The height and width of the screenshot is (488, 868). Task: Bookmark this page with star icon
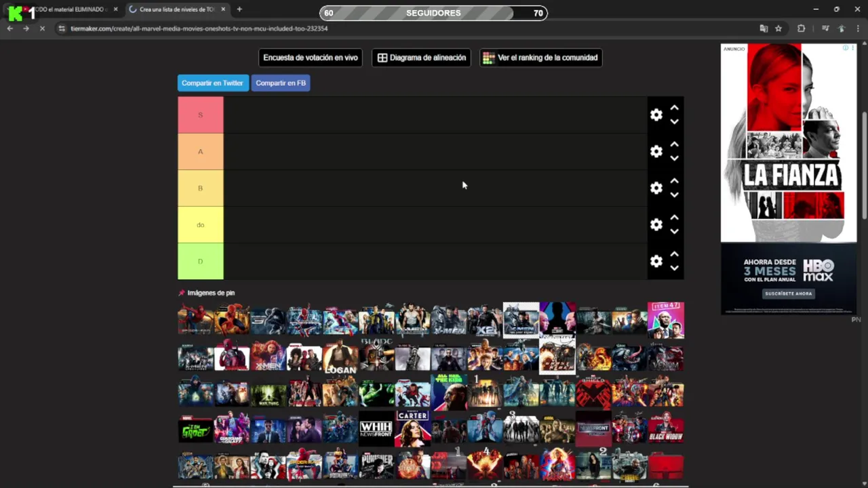(778, 28)
